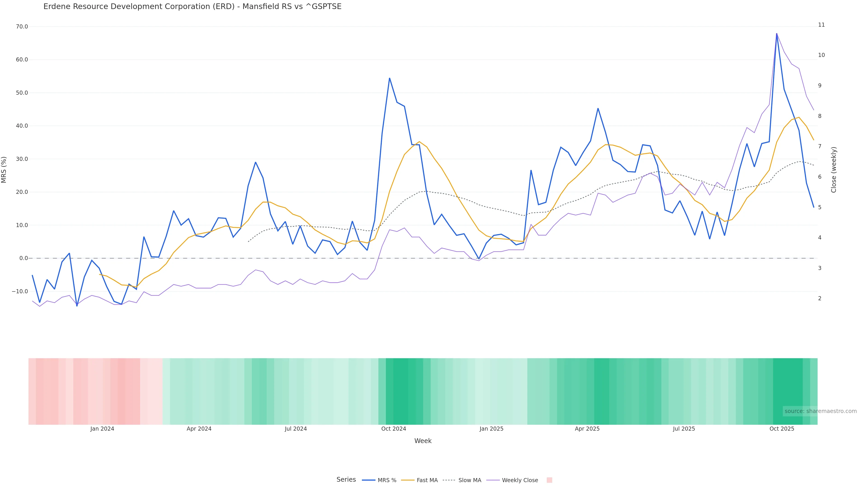The height and width of the screenshot is (488, 868).
Task: Click the Series legend title
Action: pyautogui.click(x=346, y=480)
